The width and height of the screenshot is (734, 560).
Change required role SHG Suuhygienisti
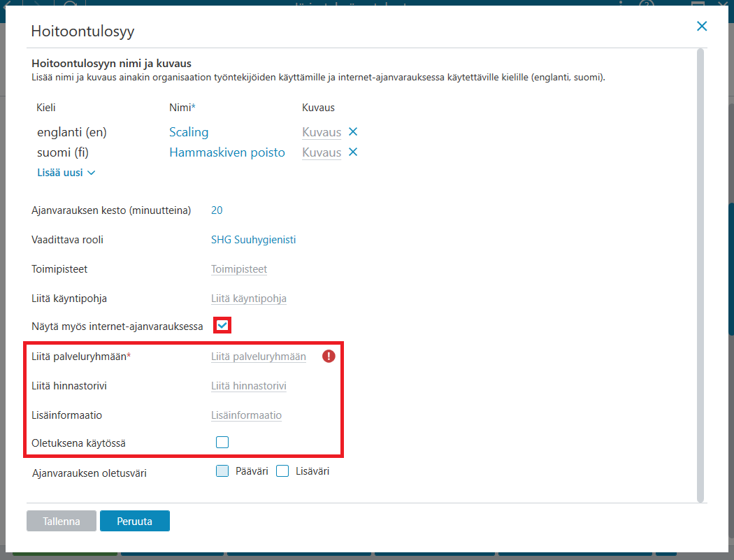pos(253,240)
